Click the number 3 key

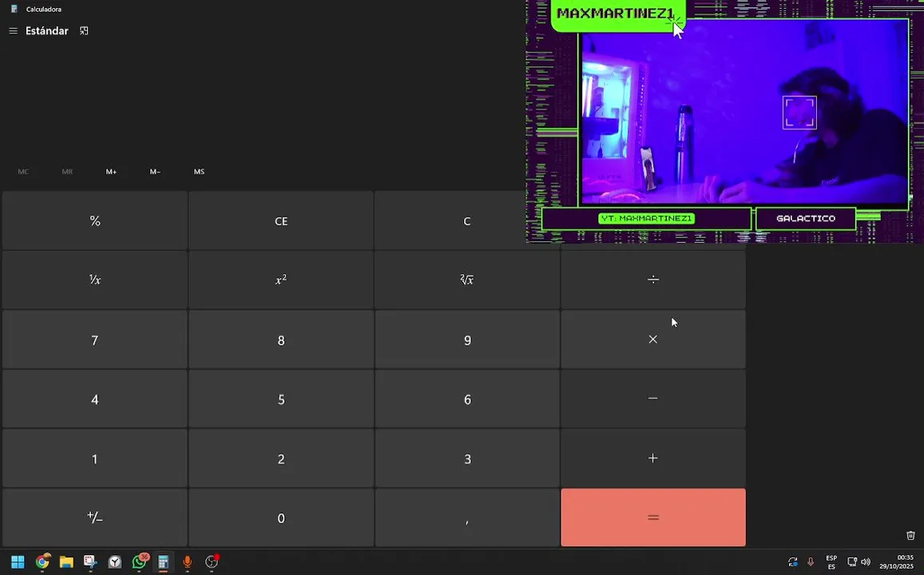(x=467, y=458)
